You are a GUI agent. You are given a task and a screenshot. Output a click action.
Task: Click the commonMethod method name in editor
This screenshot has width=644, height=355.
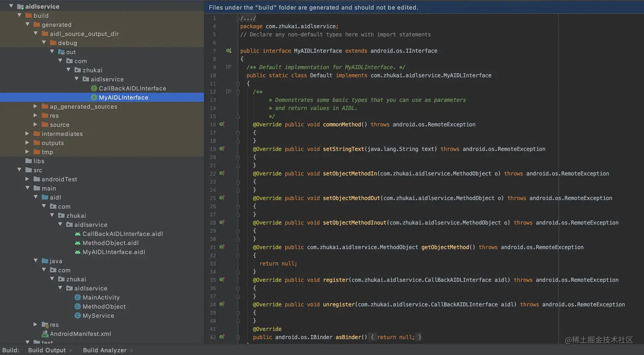[x=342, y=124]
